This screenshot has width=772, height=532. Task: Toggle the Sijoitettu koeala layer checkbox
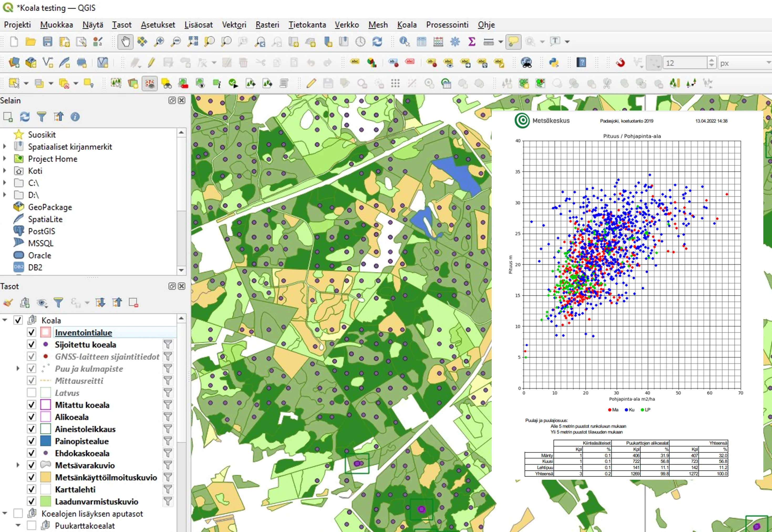pos(31,344)
